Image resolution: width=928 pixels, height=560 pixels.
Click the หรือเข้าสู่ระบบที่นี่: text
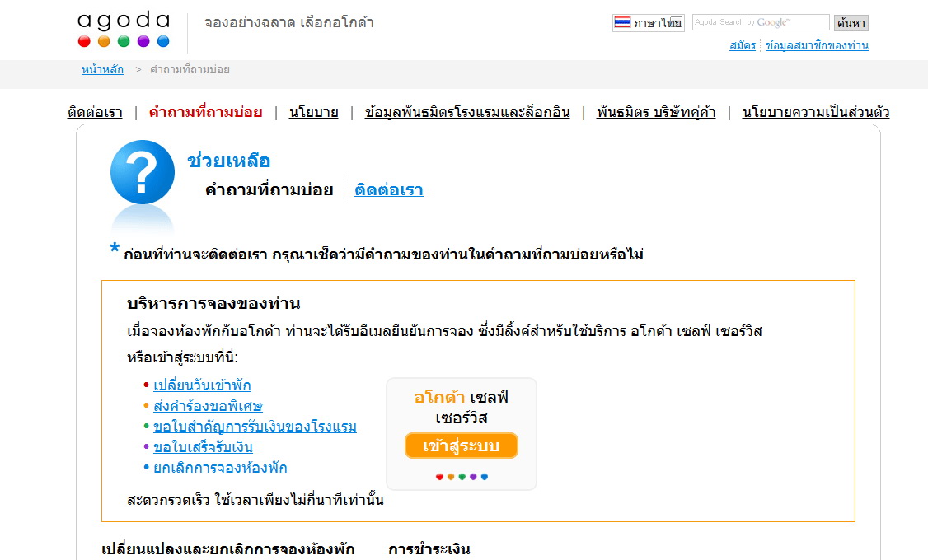click(x=182, y=357)
